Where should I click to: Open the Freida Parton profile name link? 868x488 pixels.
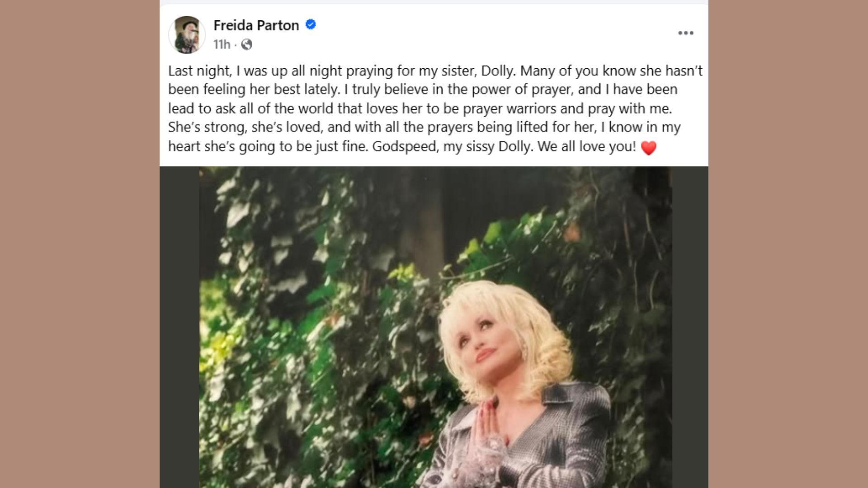256,25
